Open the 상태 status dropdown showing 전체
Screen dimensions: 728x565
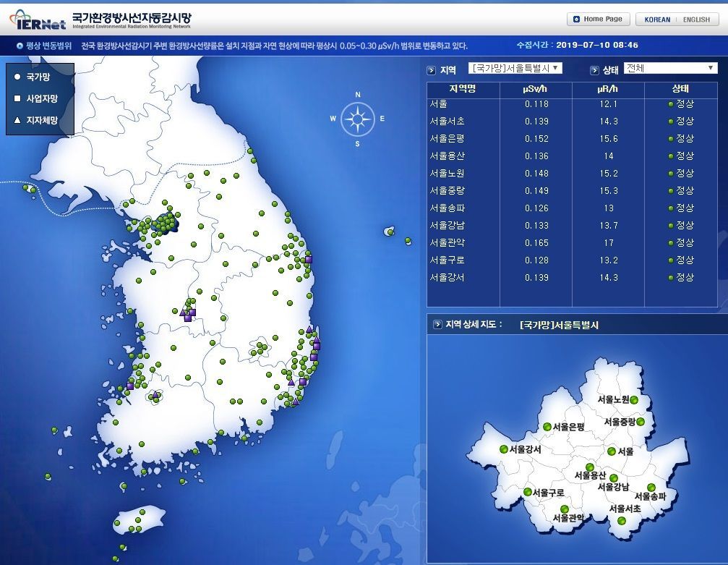[670, 68]
